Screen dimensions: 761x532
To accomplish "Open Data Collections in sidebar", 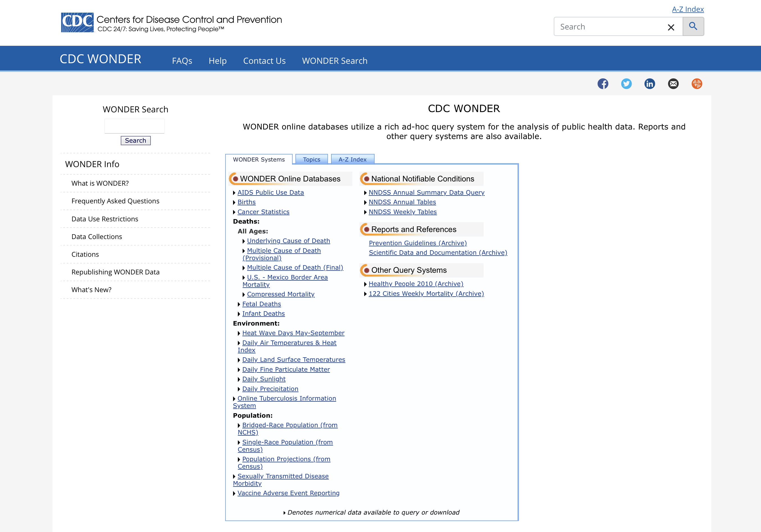I will [x=97, y=237].
